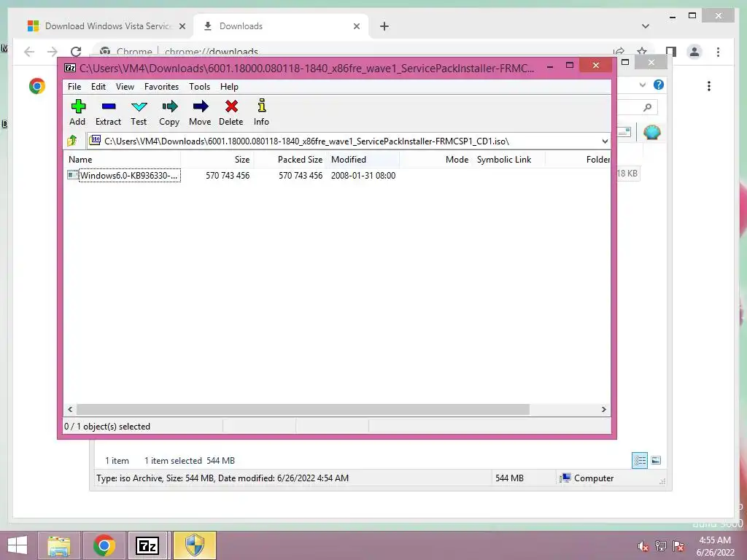Open the View menu

(x=125, y=87)
